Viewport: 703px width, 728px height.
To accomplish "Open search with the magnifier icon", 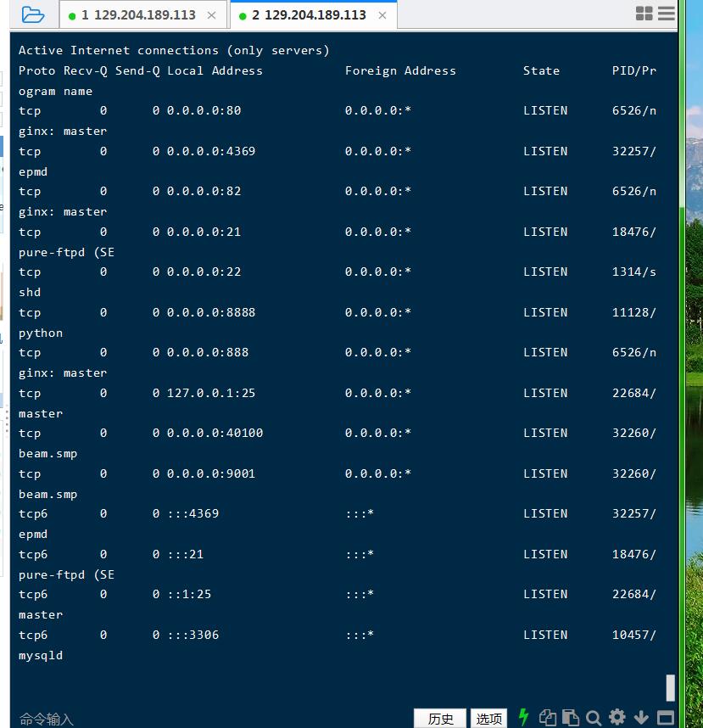I will click(594, 718).
